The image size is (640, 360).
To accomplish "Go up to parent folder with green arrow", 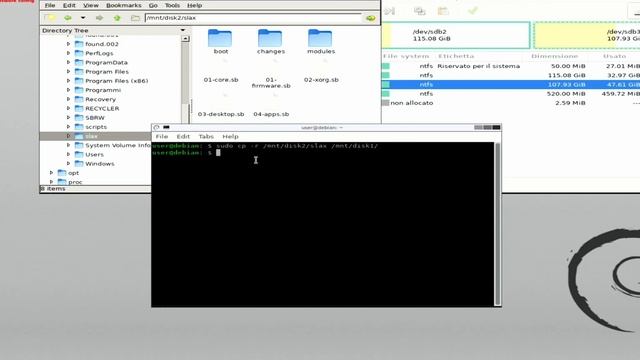I will pyautogui.click(x=118, y=18).
